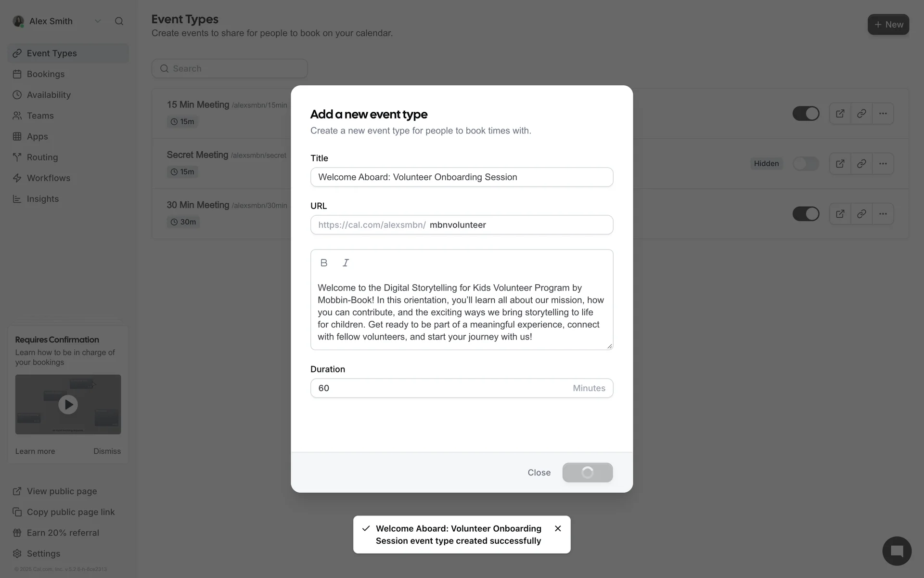Click Dismiss on the confirmation tip card

tap(107, 451)
